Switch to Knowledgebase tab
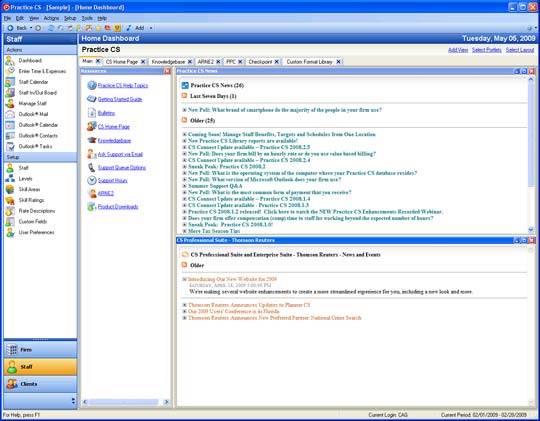This screenshot has width=540, height=421. point(168,62)
